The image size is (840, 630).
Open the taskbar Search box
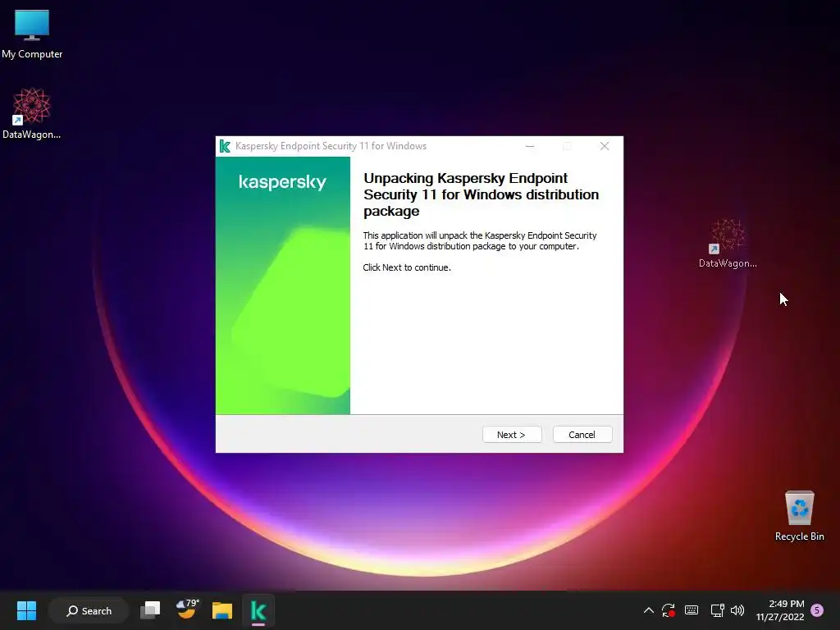click(x=89, y=610)
